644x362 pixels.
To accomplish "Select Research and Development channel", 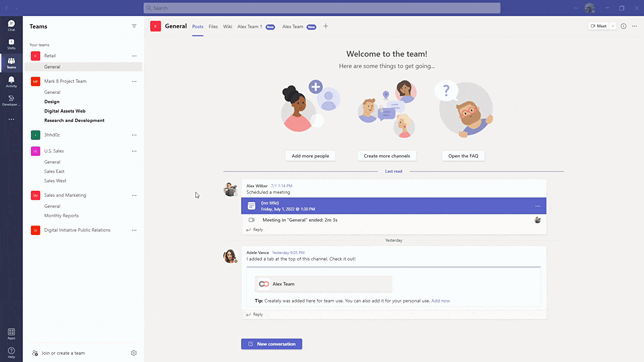I will click(x=74, y=120).
